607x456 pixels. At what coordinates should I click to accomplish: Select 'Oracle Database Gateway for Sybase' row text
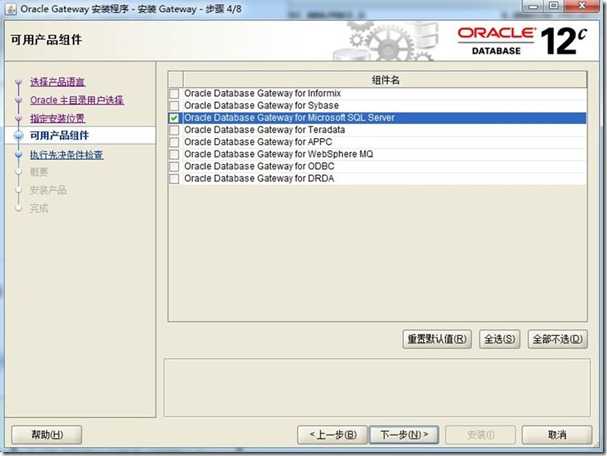(261, 105)
